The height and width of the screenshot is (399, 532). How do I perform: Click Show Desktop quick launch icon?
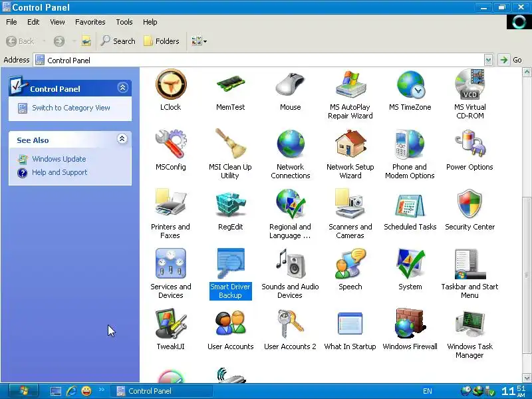coord(56,391)
